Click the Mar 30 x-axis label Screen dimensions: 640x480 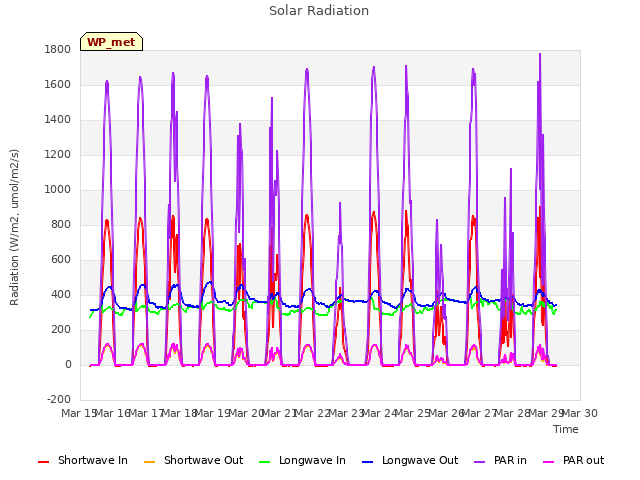pos(580,413)
